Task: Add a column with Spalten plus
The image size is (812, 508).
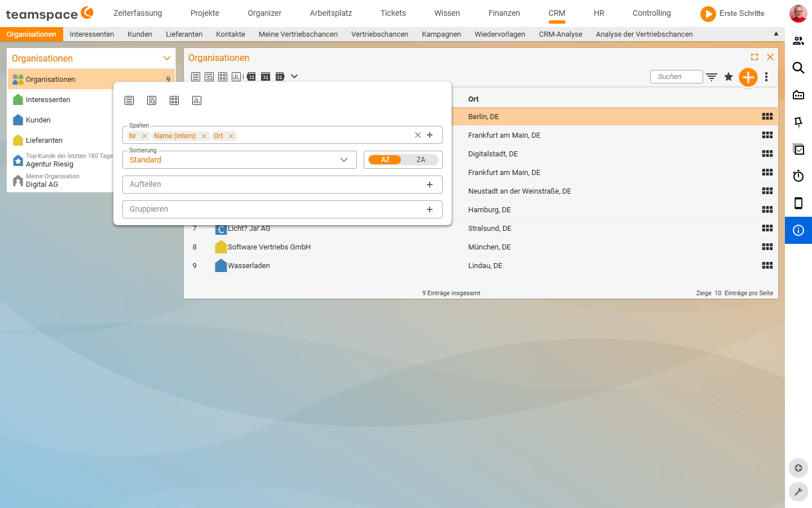Action: coord(430,135)
